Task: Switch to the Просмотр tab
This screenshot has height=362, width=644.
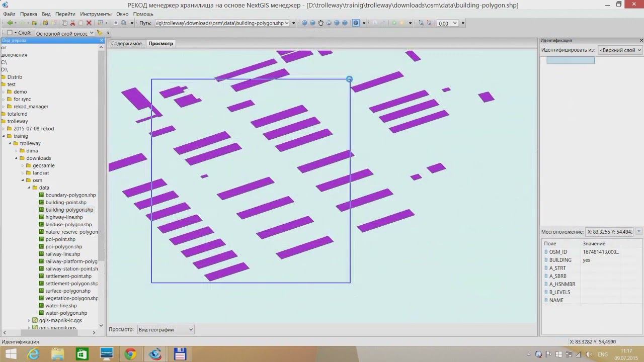Action: tap(160, 44)
